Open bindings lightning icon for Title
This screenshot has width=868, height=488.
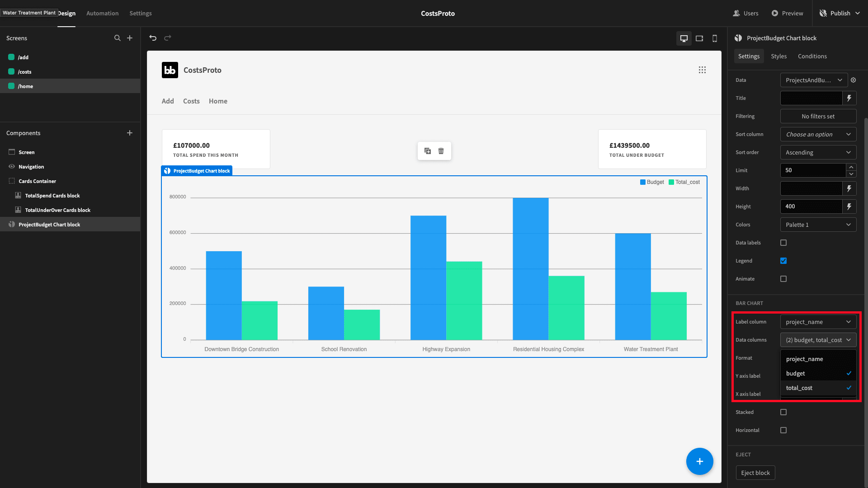[x=849, y=98]
